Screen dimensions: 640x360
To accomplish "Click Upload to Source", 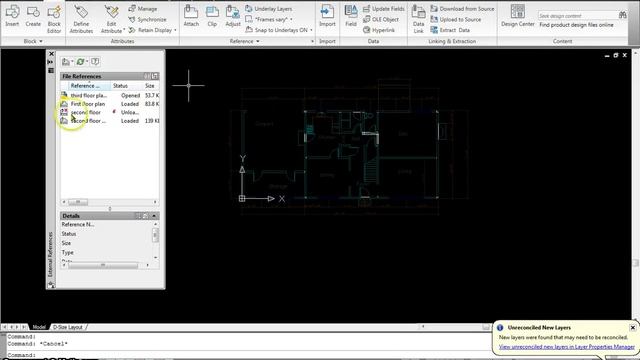I will [456, 19].
